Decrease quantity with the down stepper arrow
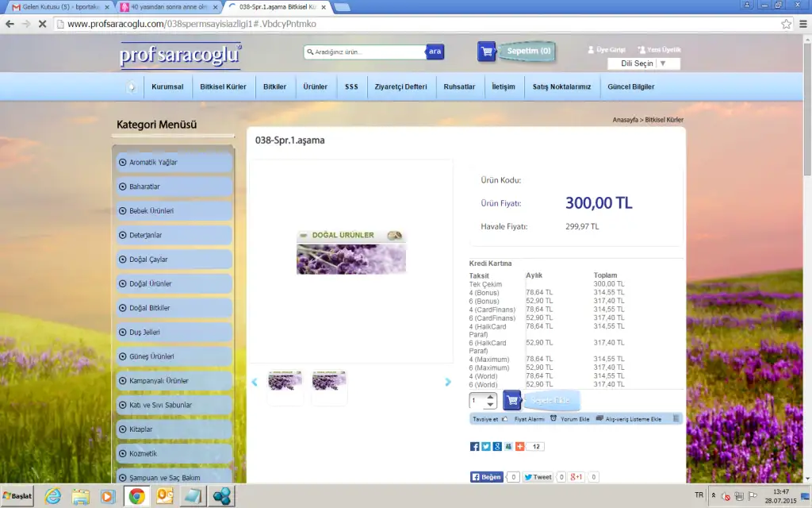 (490, 405)
